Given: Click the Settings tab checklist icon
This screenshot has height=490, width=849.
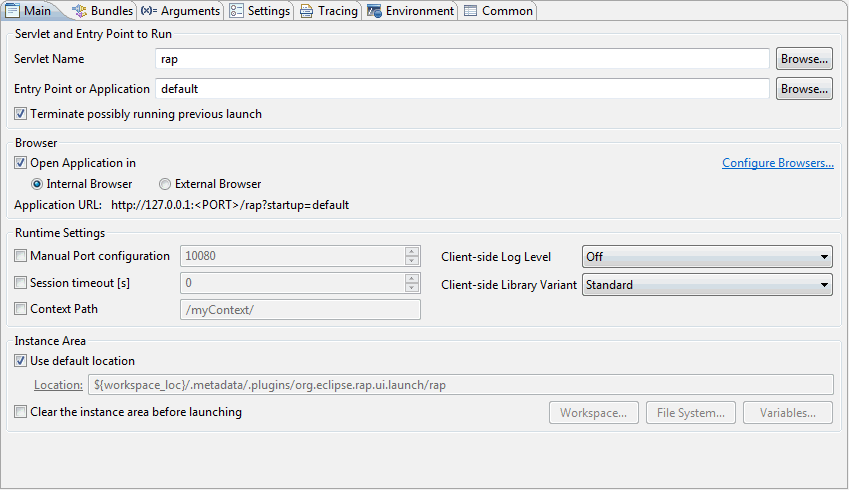Looking at the screenshot, I should [236, 11].
